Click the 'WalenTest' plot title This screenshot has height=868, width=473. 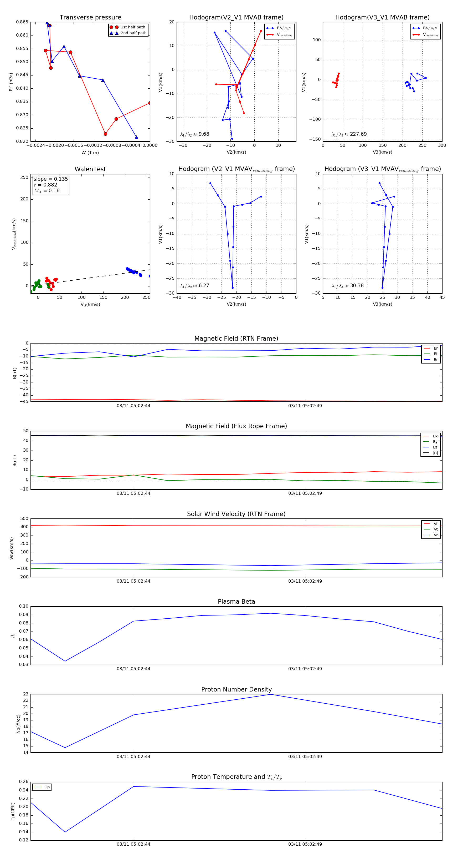tap(90, 169)
